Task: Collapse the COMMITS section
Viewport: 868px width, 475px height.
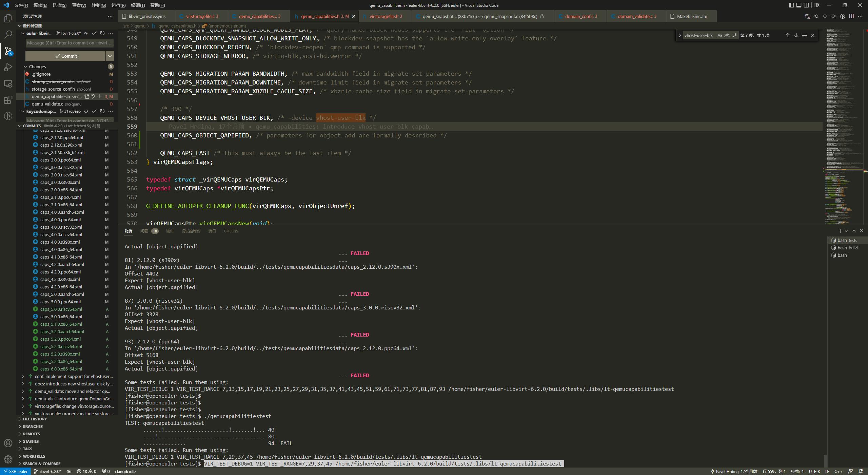Action: 20,126
